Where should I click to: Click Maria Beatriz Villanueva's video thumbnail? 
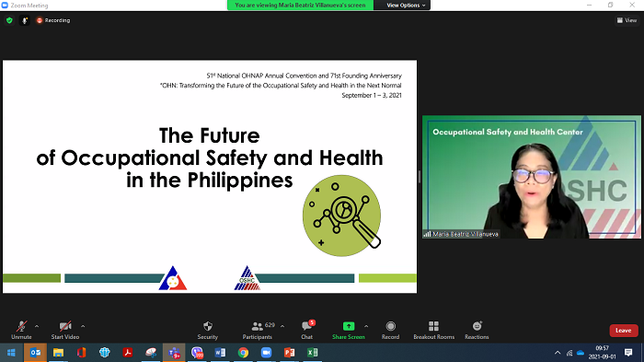pos(532,177)
